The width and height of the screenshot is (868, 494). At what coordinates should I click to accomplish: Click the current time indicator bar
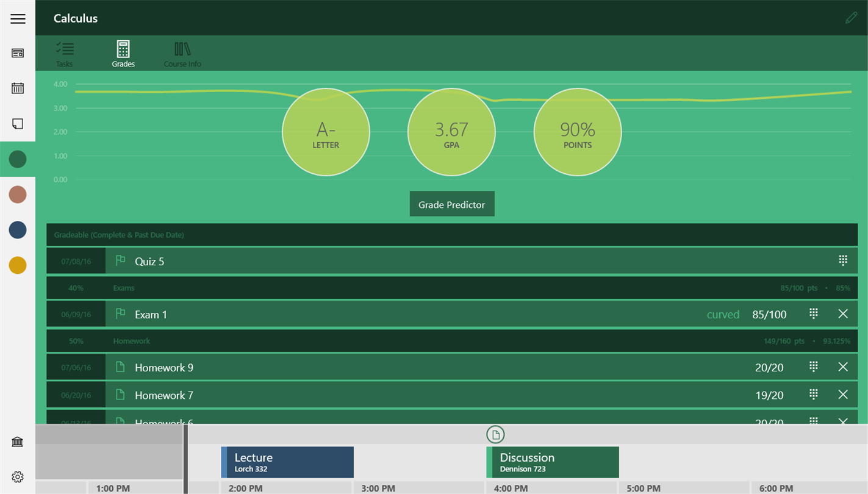[x=185, y=459]
